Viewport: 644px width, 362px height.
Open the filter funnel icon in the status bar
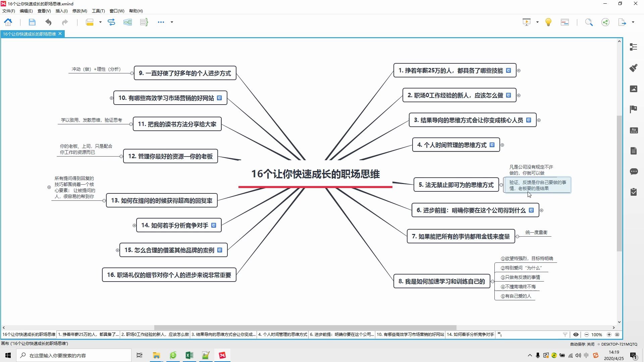tap(565, 335)
